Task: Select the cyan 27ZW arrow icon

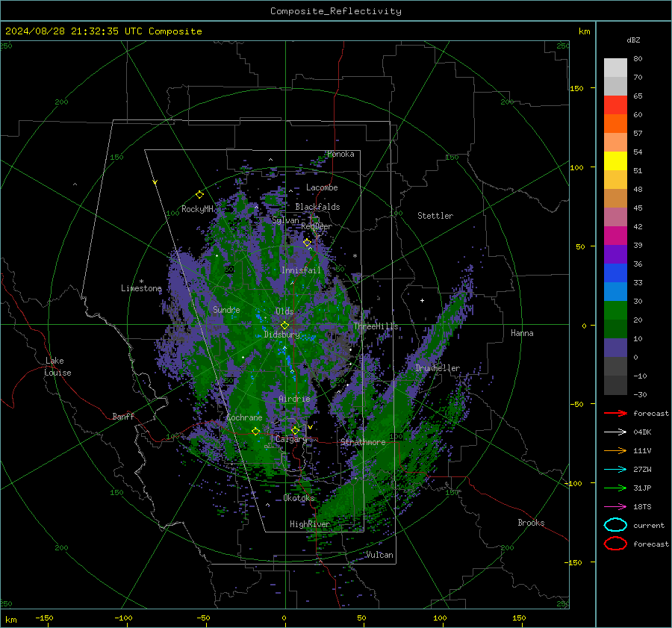Action: [x=615, y=470]
